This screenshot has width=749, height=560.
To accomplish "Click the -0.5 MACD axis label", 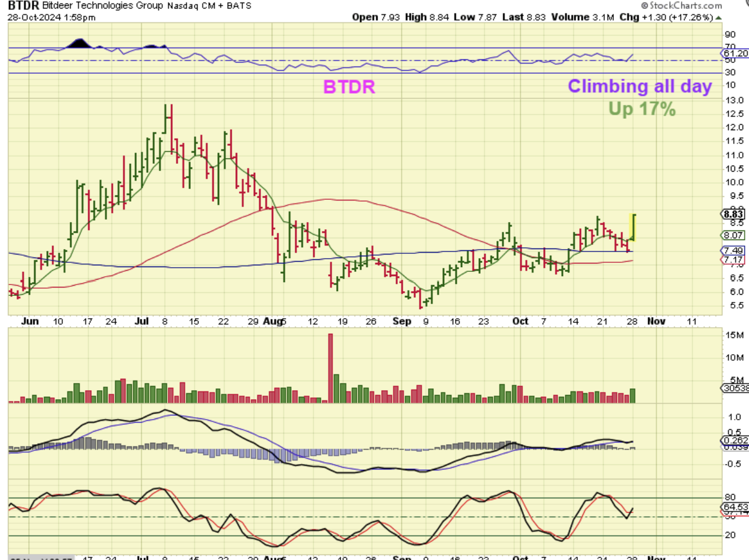I will (x=733, y=463).
